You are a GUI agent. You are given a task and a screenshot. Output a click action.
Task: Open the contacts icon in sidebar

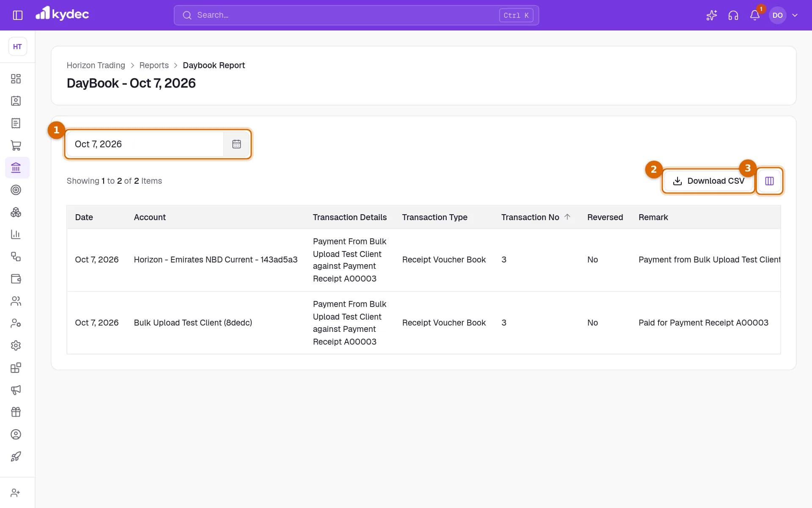pyautogui.click(x=16, y=101)
